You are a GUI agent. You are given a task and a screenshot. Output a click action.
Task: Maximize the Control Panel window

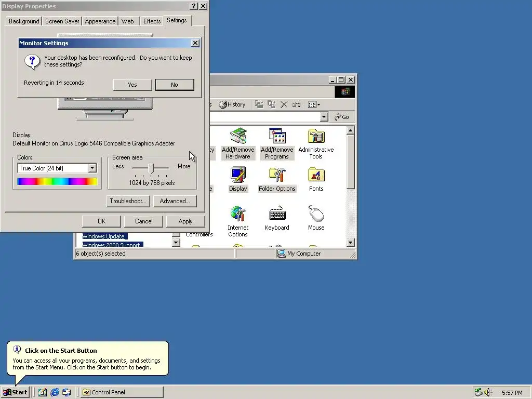(341, 79)
